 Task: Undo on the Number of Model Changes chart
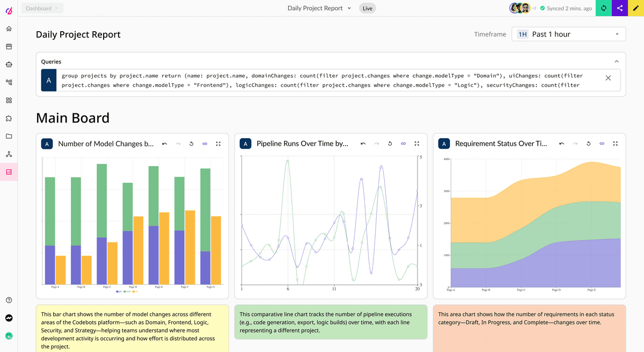tap(164, 143)
